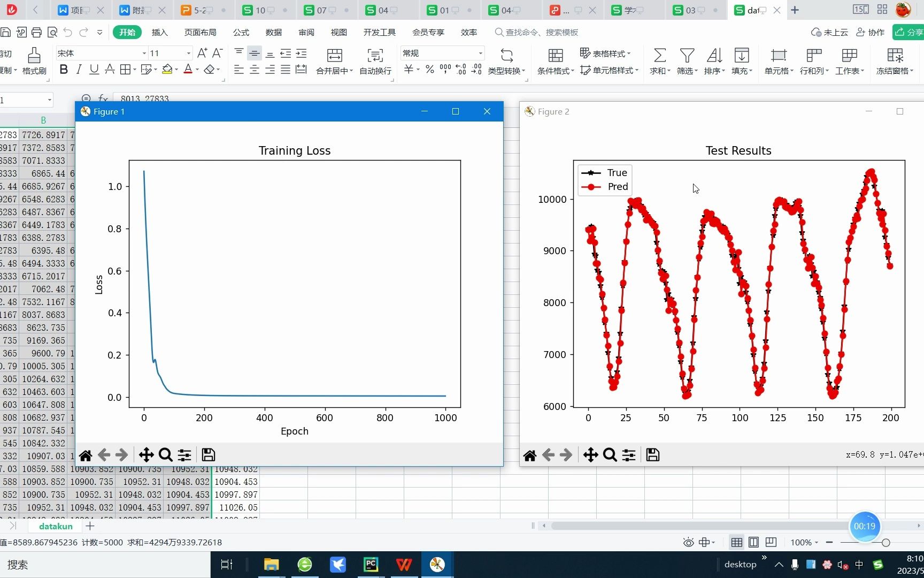Toggle underline formatting in the ribbon
Image resolution: width=924 pixels, height=578 pixels.
(94, 70)
